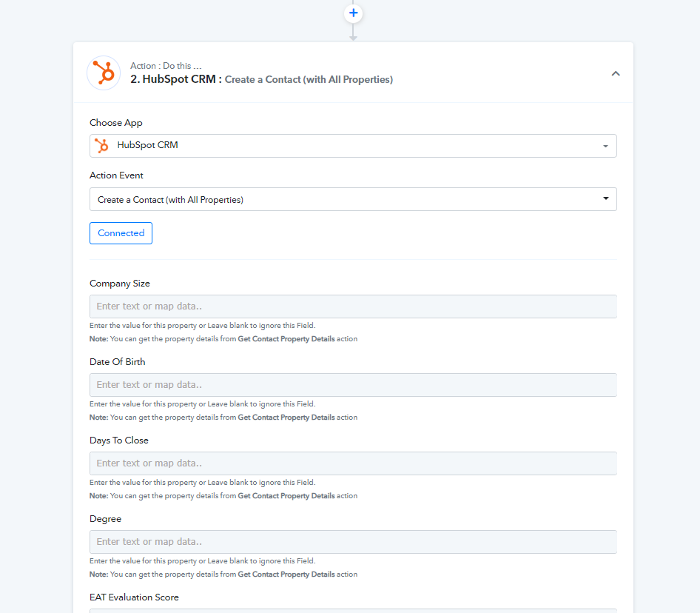Click 'Get Contact Property Details' under Degree

pos(286,575)
